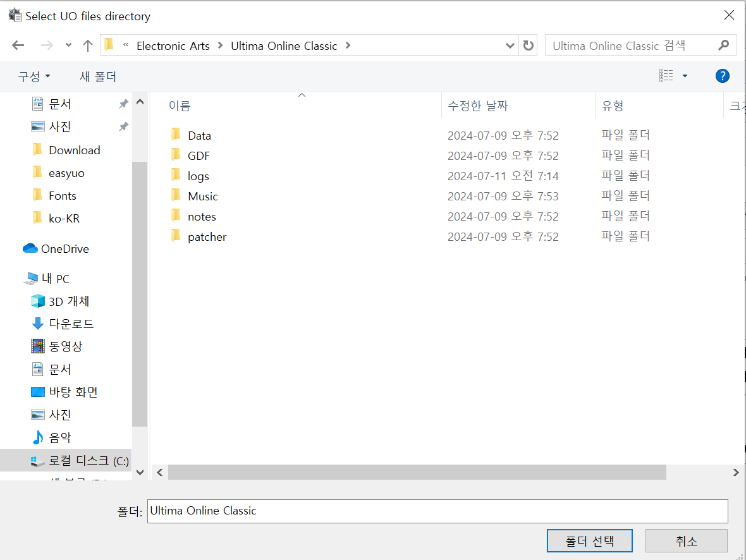Open the 구성 menu

(x=34, y=76)
